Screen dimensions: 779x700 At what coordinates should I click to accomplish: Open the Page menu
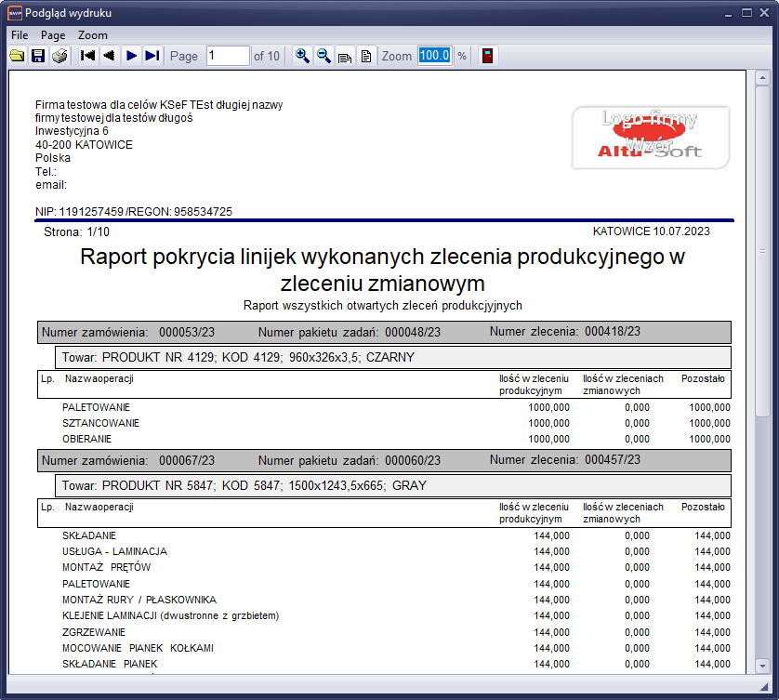(53, 34)
